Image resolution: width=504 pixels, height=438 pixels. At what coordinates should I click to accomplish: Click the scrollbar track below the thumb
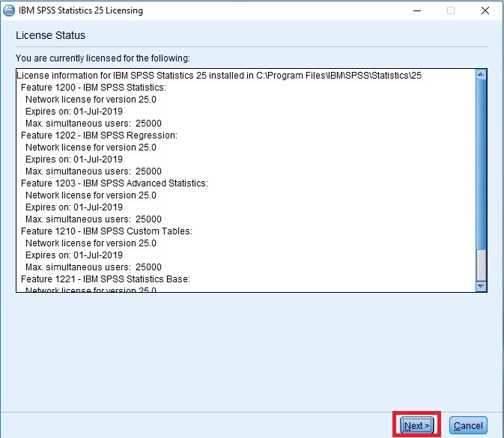pos(482,264)
